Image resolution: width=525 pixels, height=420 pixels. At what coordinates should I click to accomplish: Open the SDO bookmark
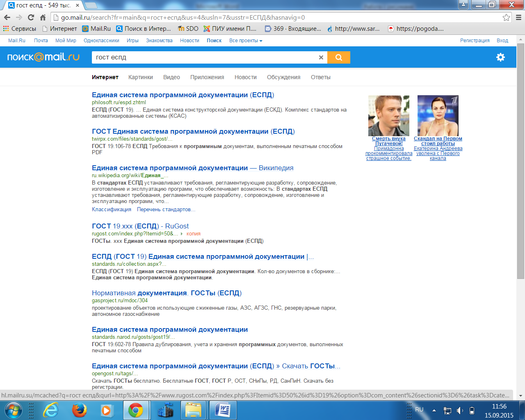click(188, 29)
